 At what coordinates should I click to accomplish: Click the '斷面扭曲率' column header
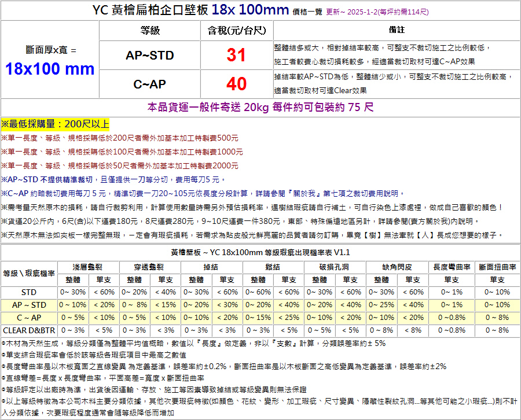tap(497, 267)
